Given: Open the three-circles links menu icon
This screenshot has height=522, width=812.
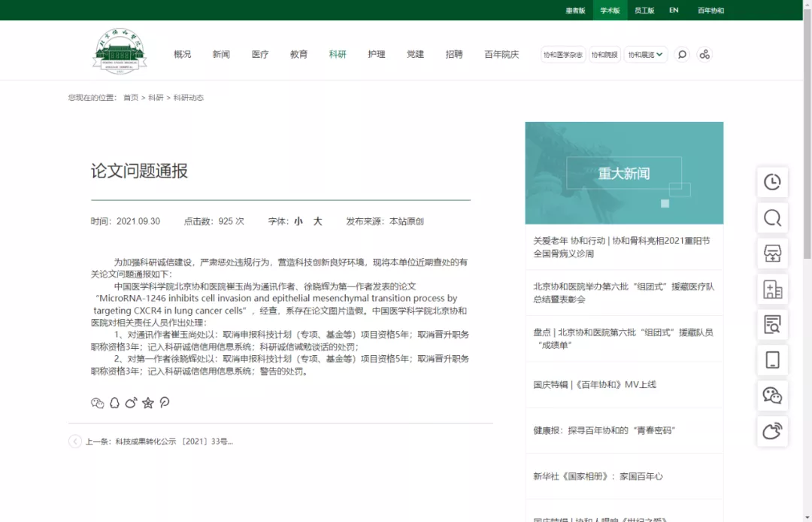Looking at the screenshot, I should coord(704,54).
